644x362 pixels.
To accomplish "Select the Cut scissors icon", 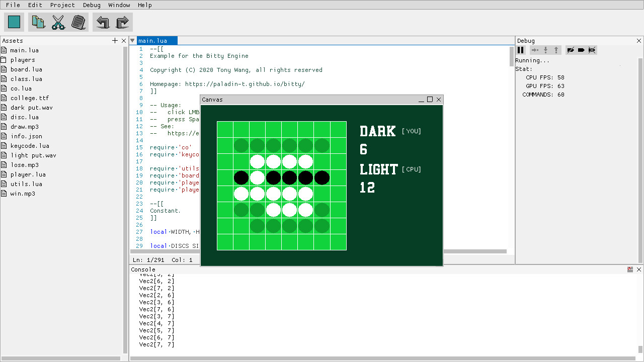I will pos(58,22).
